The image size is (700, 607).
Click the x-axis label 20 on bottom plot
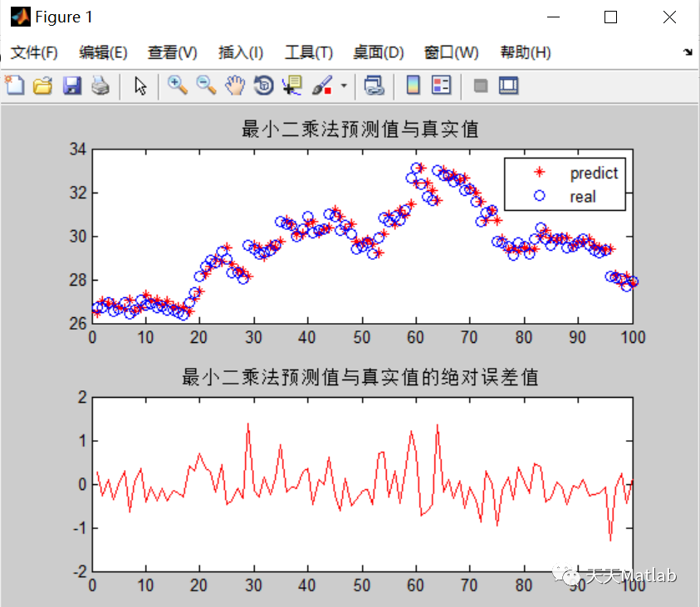pos(198,585)
